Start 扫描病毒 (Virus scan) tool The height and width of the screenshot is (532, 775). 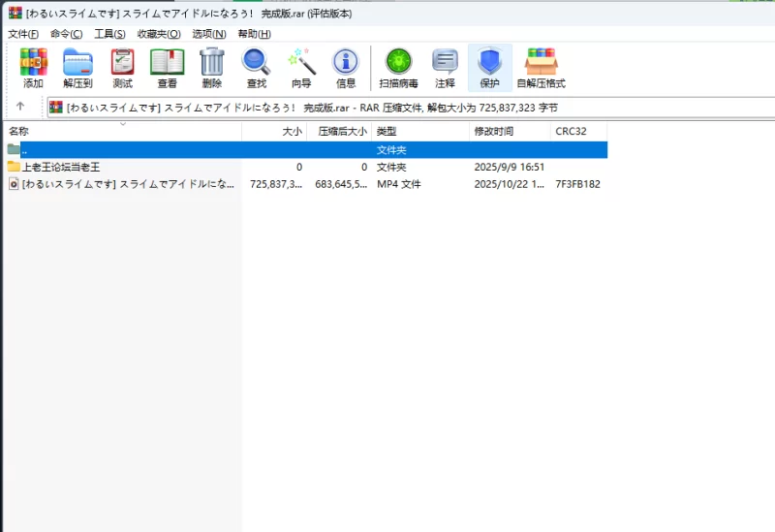398,68
